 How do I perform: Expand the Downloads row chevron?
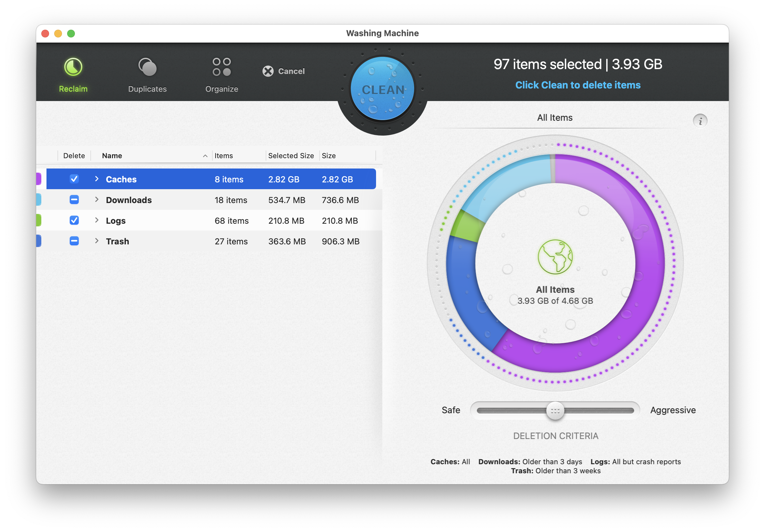pyautogui.click(x=97, y=200)
